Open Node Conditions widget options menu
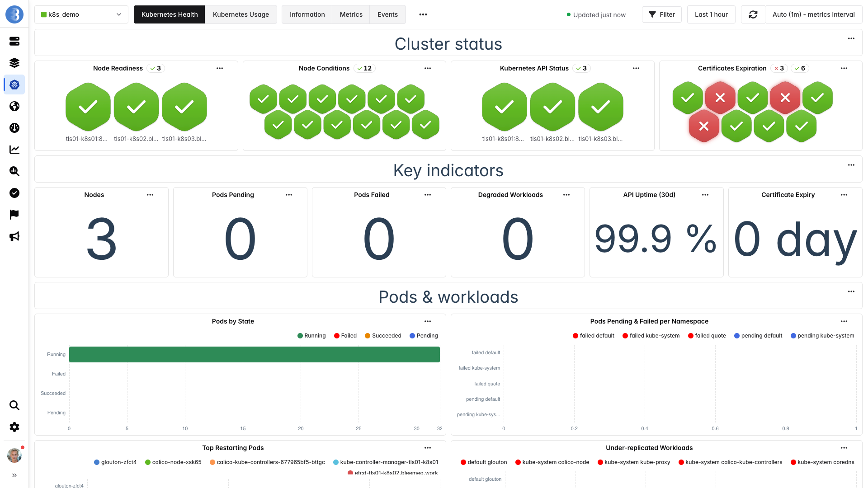The width and height of the screenshot is (868, 488). tap(428, 68)
